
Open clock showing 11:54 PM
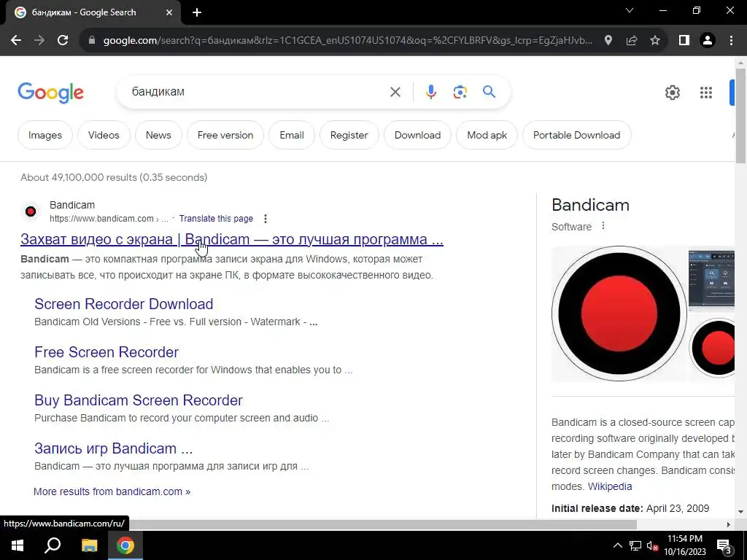684,545
